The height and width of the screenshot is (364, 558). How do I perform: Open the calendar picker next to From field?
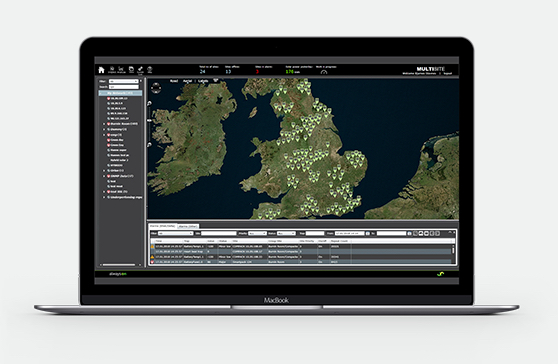[x=368, y=233]
